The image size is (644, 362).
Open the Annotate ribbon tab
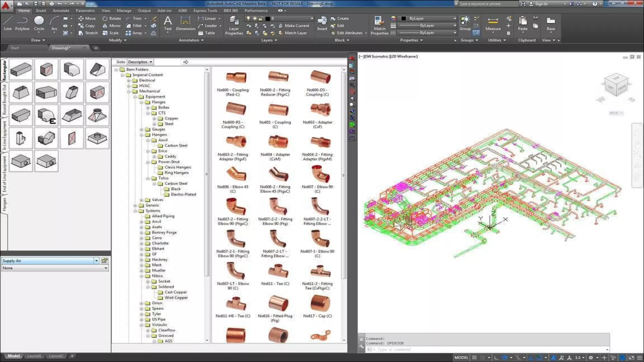pyautogui.click(x=61, y=11)
